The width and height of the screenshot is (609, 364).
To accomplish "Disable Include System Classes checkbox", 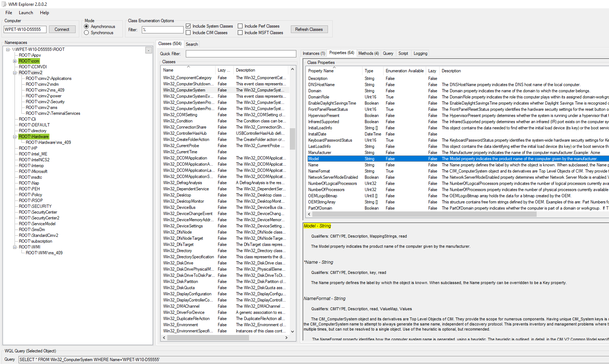I will pos(188,26).
